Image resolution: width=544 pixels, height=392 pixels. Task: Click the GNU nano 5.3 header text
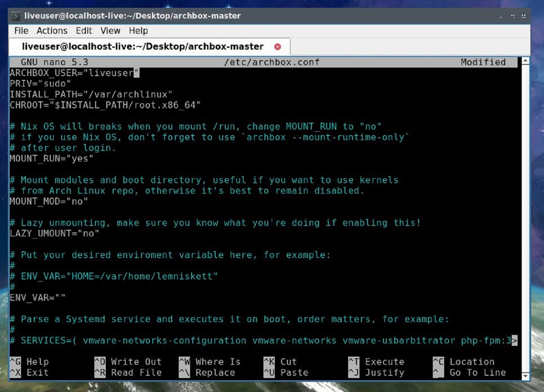pos(54,62)
